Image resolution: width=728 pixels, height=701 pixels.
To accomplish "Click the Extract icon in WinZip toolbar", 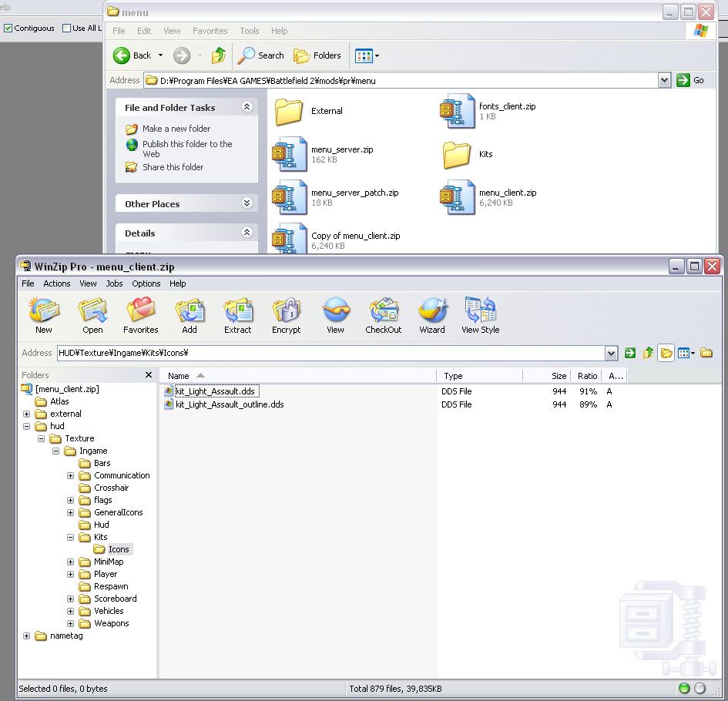I will pos(237,311).
